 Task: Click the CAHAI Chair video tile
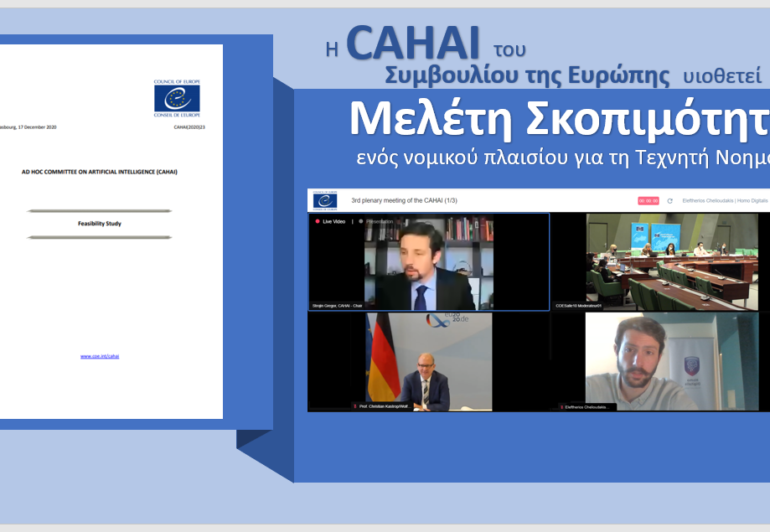pyautogui.click(x=428, y=262)
